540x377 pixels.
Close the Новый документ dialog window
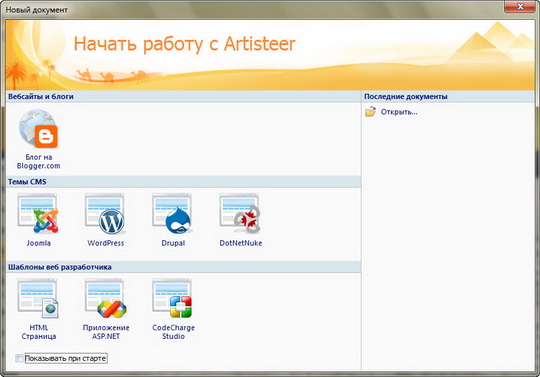[x=520, y=7]
